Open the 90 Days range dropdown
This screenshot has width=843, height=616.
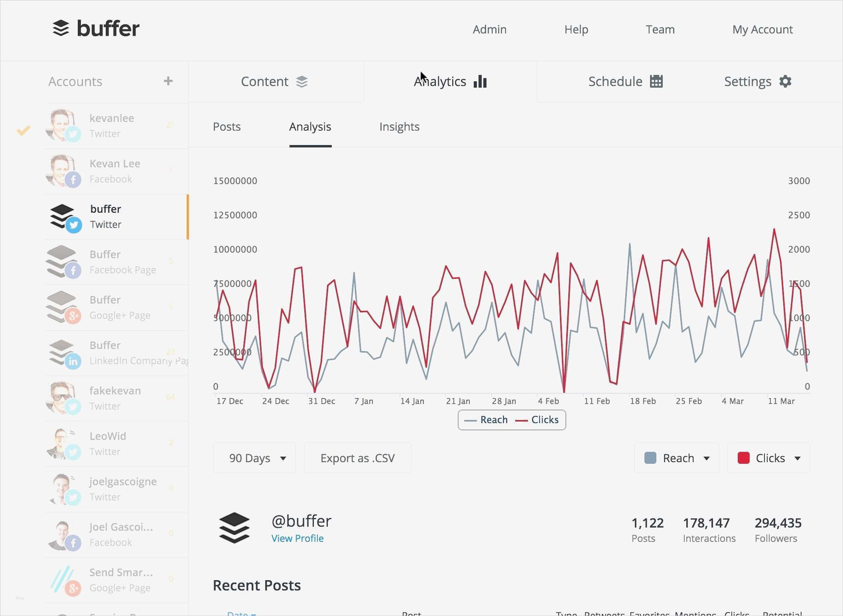click(x=254, y=458)
